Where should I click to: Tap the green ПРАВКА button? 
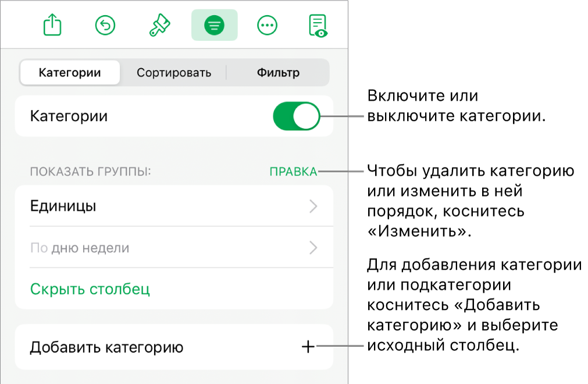click(293, 172)
